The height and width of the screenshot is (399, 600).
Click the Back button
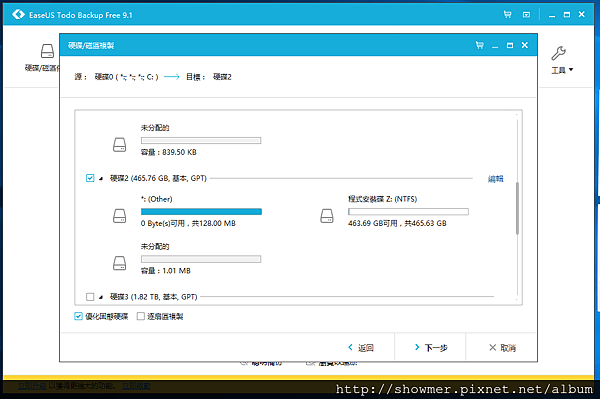click(x=360, y=348)
